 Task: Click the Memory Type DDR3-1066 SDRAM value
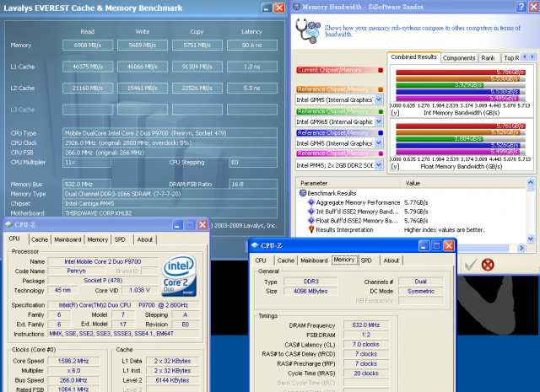(x=170, y=194)
